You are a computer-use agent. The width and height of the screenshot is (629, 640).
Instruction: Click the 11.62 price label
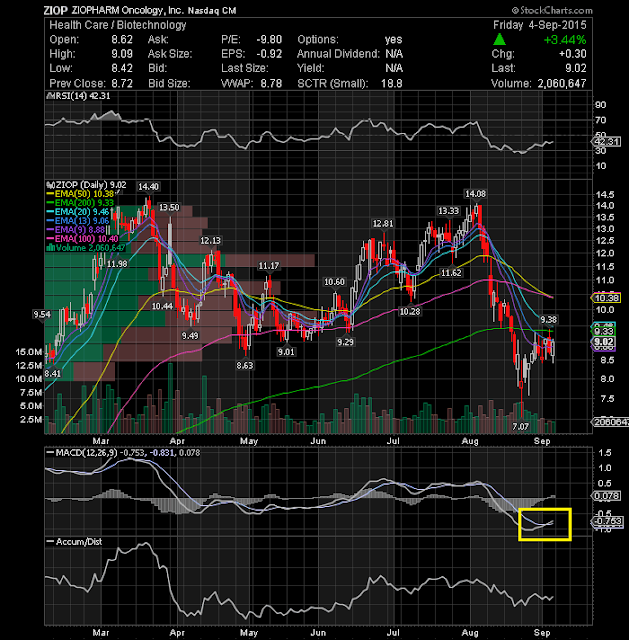(x=451, y=272)
